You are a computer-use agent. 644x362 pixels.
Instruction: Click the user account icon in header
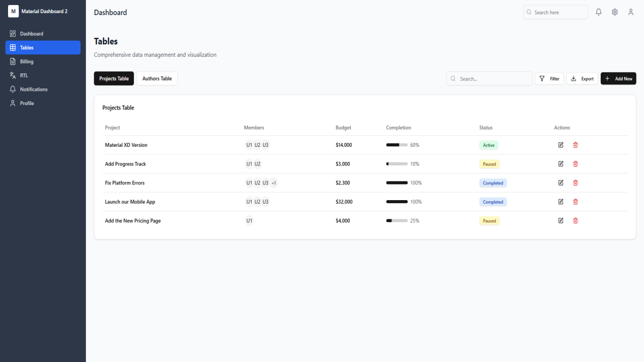[x=631, y=12]
